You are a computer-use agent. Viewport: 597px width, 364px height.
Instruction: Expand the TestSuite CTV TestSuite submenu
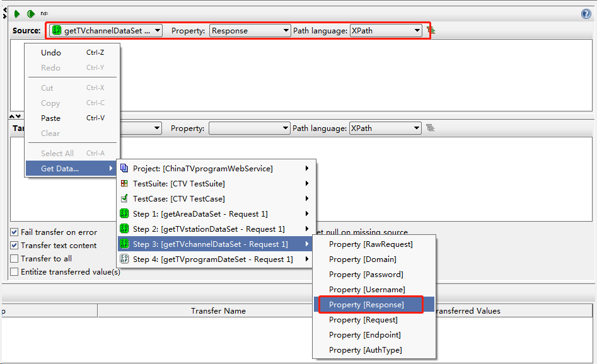click(306, 183)
